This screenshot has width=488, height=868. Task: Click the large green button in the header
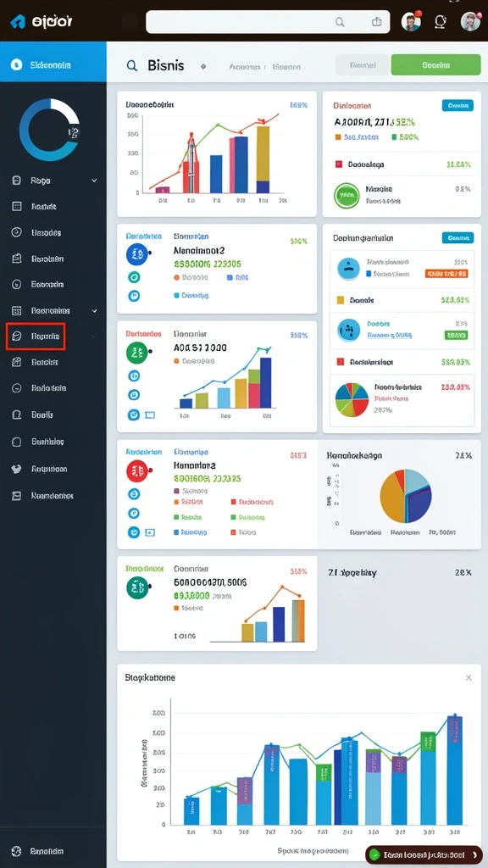[435, 64]
